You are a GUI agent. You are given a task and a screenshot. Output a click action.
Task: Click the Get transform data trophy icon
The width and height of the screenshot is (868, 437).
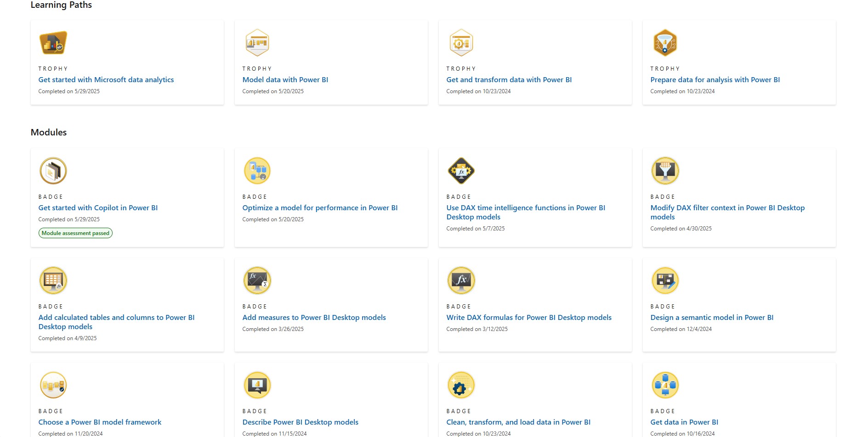(461, 43)
